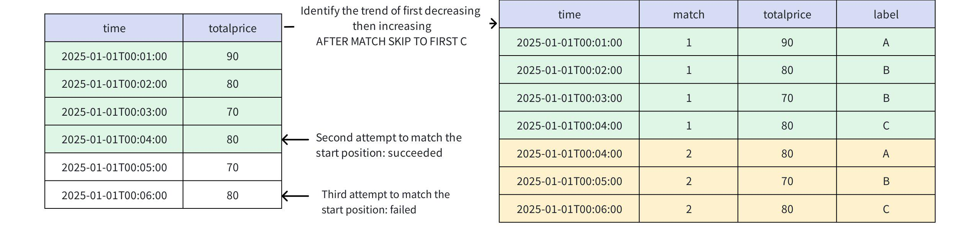The image size is (980, 236).
Task: Click the 70 cell in the two-column 00:05:00 row
Action: click(x=232, y=167)
